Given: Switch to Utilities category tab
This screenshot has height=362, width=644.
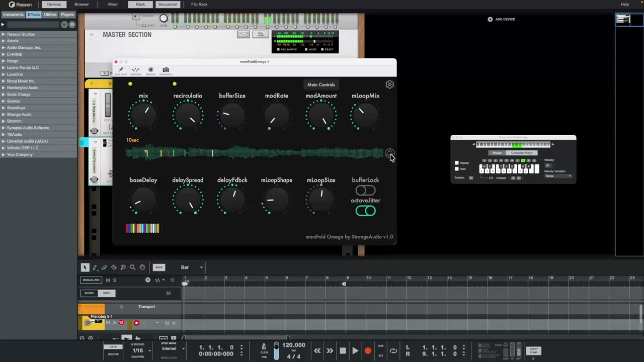Looking at the screenshot, I should pyautogui.click(x=50, y=15).
